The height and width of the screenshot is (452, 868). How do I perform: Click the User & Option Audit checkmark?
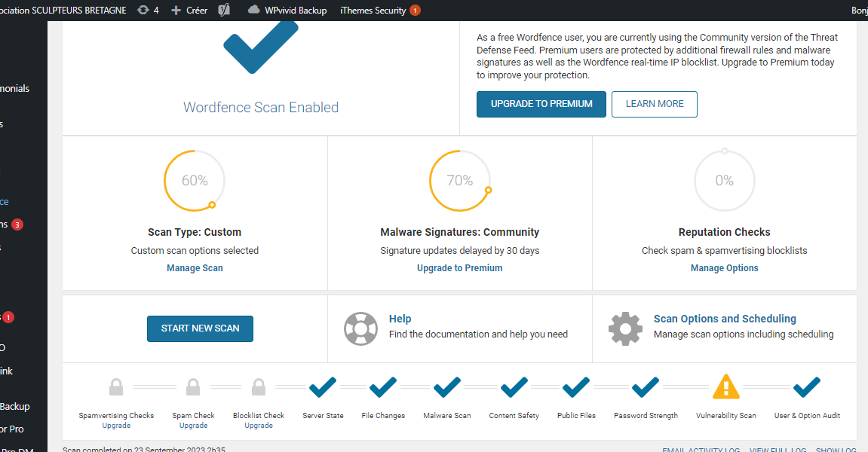tap(807, 387)
